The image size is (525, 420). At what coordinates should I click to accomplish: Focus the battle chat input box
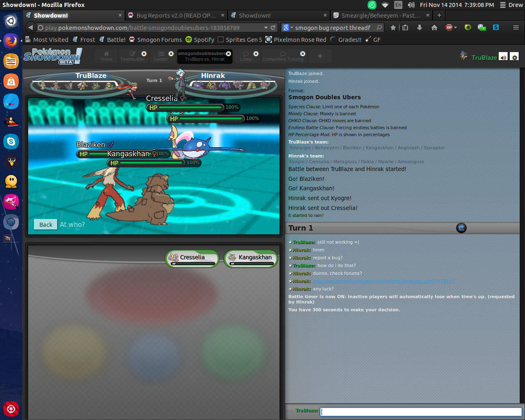pos(420,411)
